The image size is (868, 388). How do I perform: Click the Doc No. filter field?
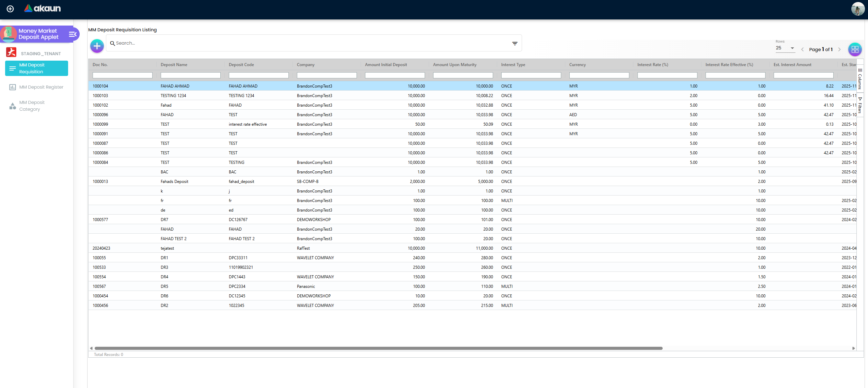pos(123,75)
